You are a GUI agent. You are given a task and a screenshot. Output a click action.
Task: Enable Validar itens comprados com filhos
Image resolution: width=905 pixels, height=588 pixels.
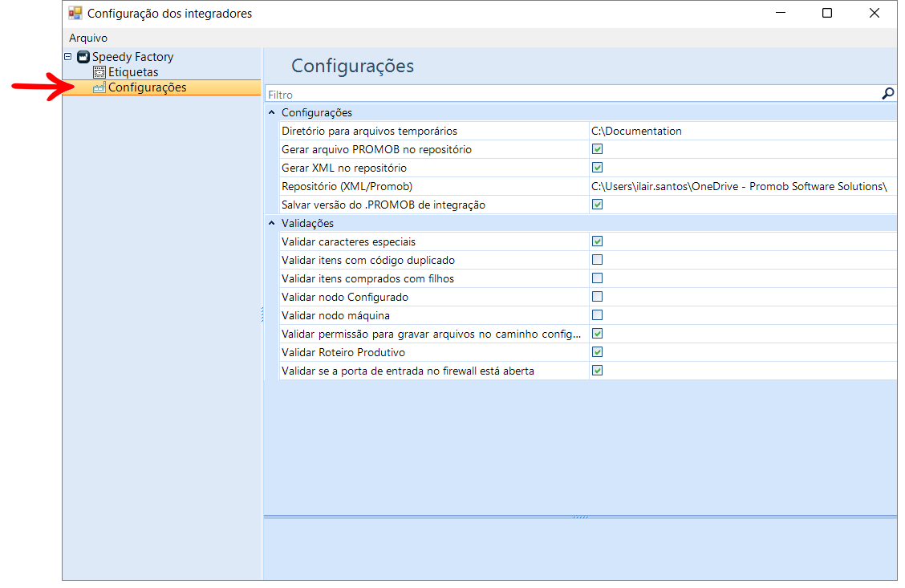point(598,278)
